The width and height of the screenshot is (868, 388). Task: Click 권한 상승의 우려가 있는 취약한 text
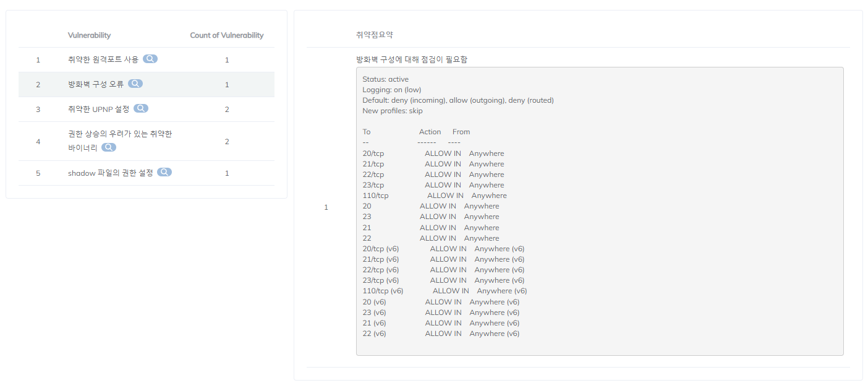[120, 134]
